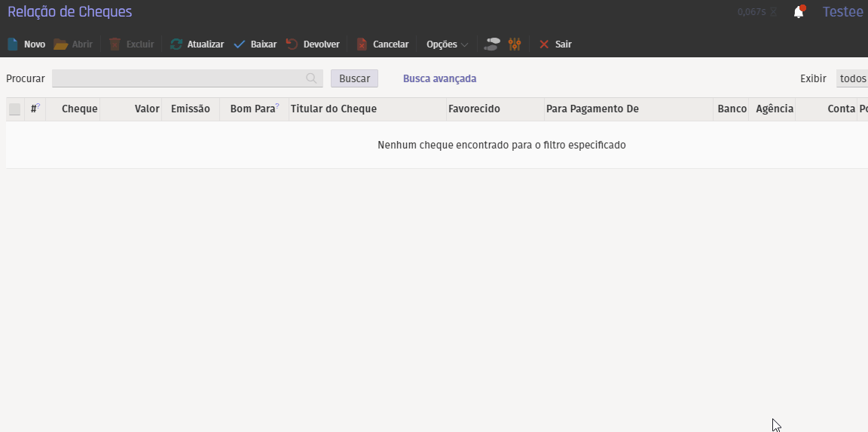Open the Exibir 'todos' dropdown

click(852, 78)
